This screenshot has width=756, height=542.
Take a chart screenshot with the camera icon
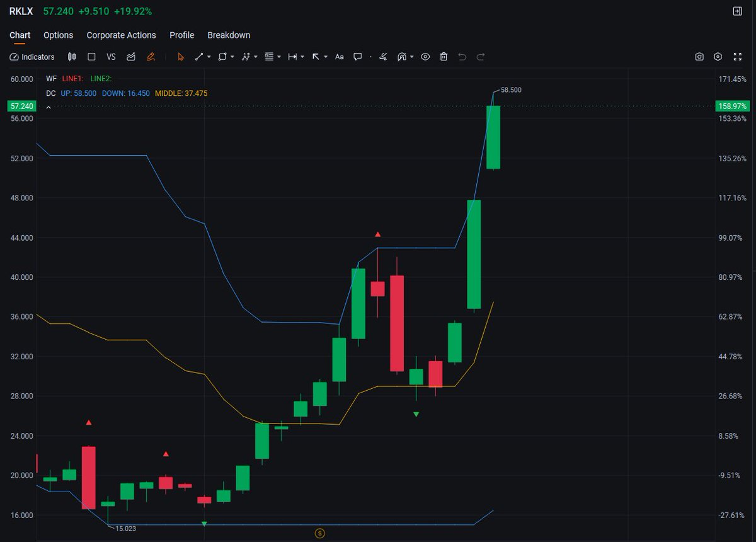point(699,57)
